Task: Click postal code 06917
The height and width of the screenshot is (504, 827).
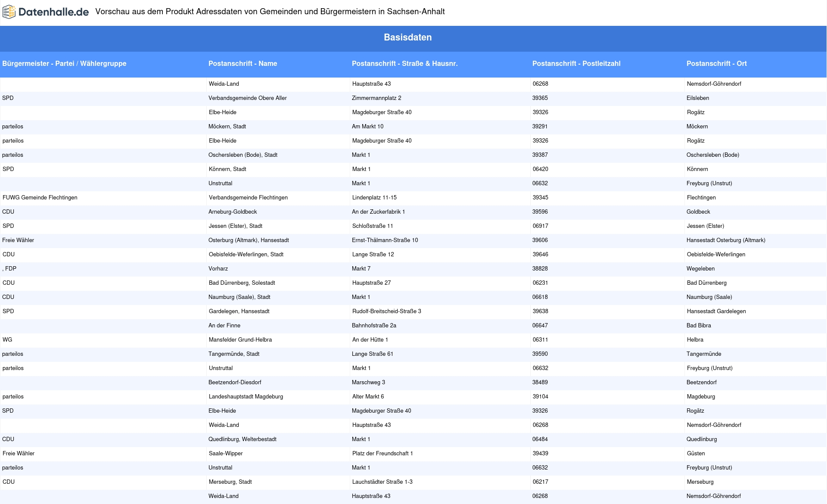Action: [x=541, y=226]
